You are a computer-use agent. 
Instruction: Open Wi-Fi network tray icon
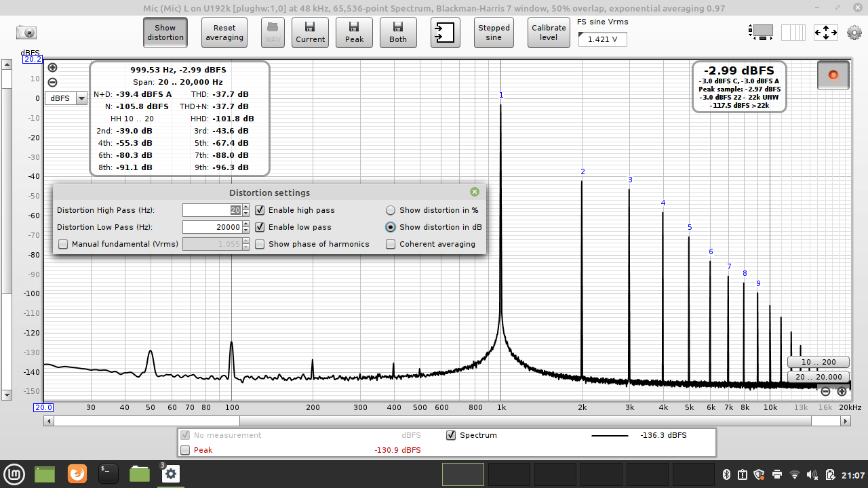(795, 474)
